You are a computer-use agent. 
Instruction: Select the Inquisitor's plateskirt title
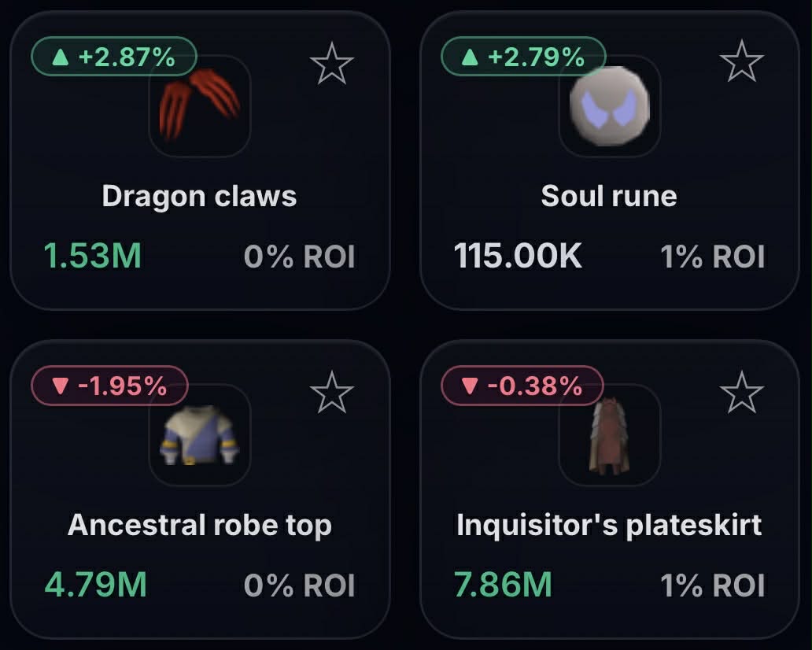click(x=609, y=524)
